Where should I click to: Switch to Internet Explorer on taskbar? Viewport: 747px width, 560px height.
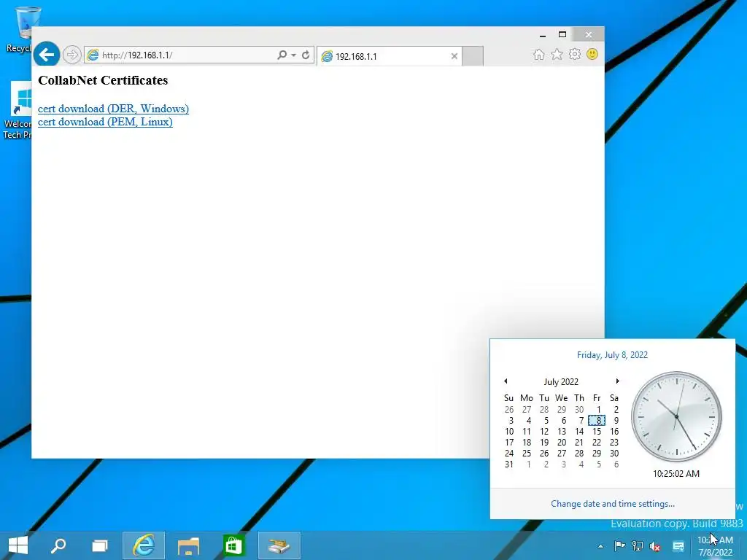tap(144, 545)
